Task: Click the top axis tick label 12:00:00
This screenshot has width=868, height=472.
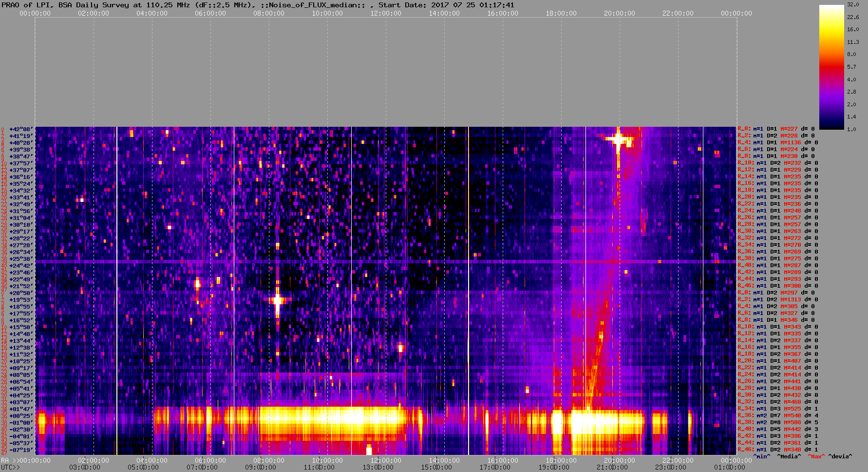Action: coord(386,13)
